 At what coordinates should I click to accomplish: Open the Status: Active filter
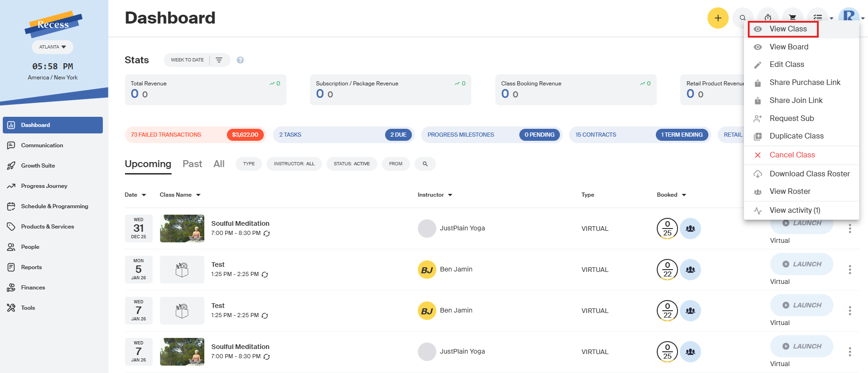click(x=351, y=164)
